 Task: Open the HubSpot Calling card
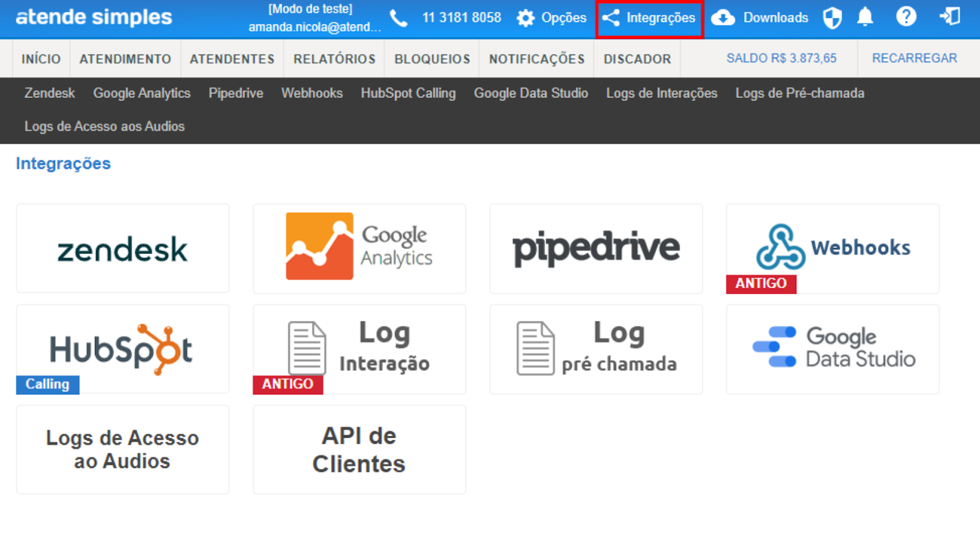[x=123, y=349]
